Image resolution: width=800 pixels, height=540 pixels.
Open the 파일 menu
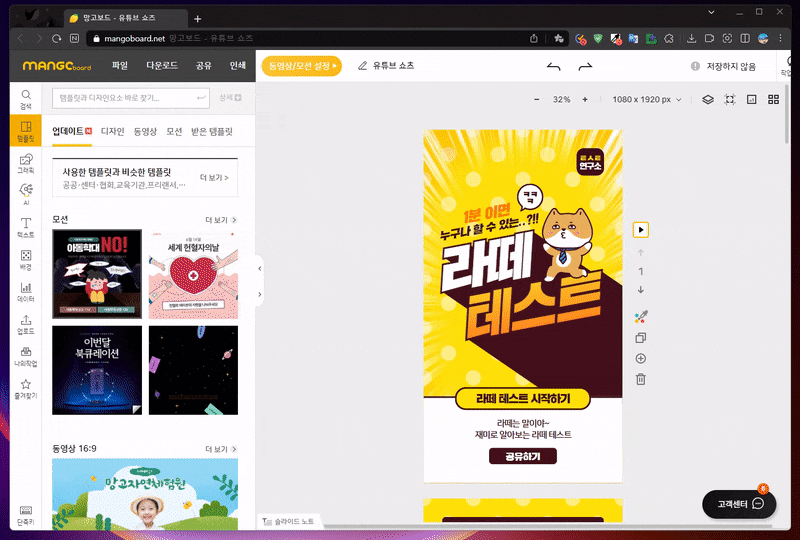point(120,65)
